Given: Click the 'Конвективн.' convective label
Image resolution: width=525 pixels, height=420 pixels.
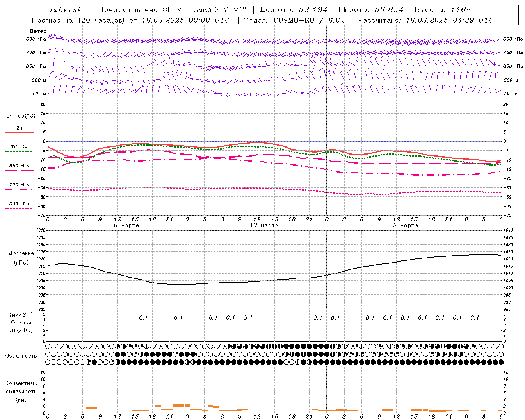Looking at the screenshot, I should click(21, 383).
